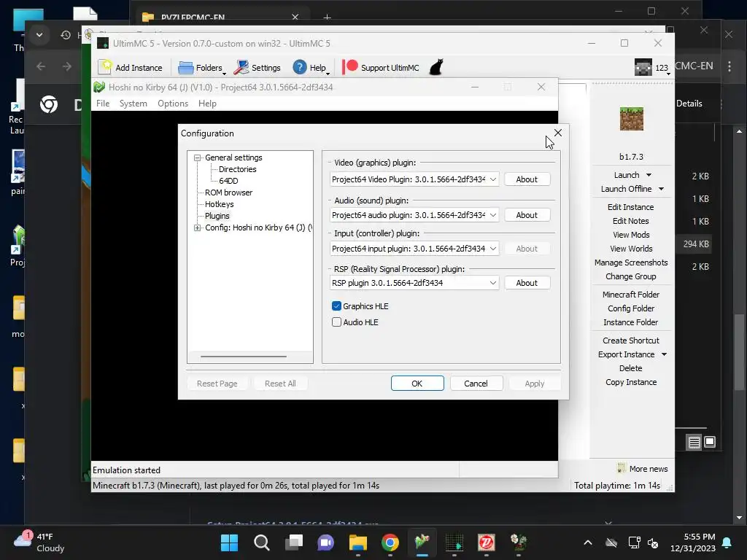The width and height of the screenshot is (747, 560).
Task: Click Support UltimMC patreon icon
Action: 349,67
